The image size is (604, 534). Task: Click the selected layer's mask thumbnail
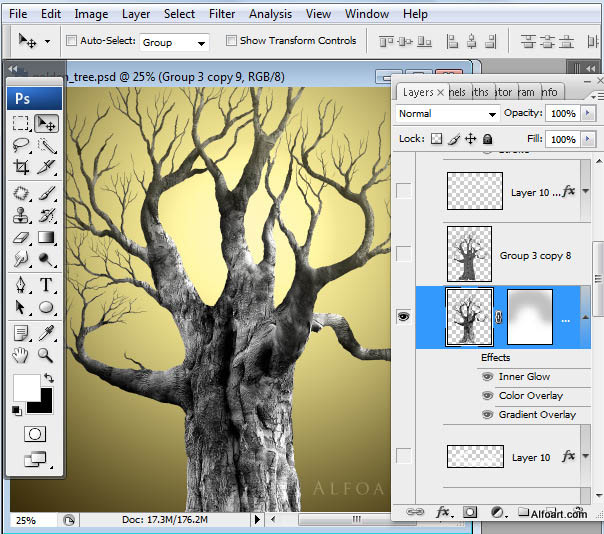pos(531,316)
